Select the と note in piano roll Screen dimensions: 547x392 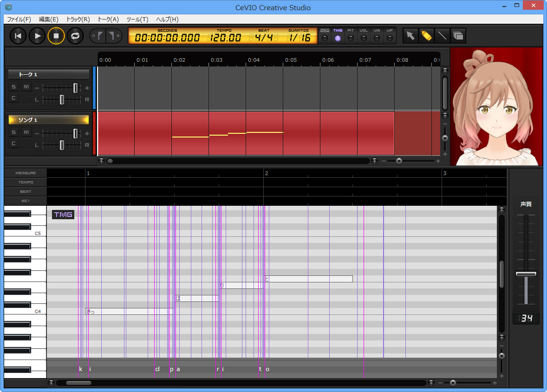click(x=308, y=279)
